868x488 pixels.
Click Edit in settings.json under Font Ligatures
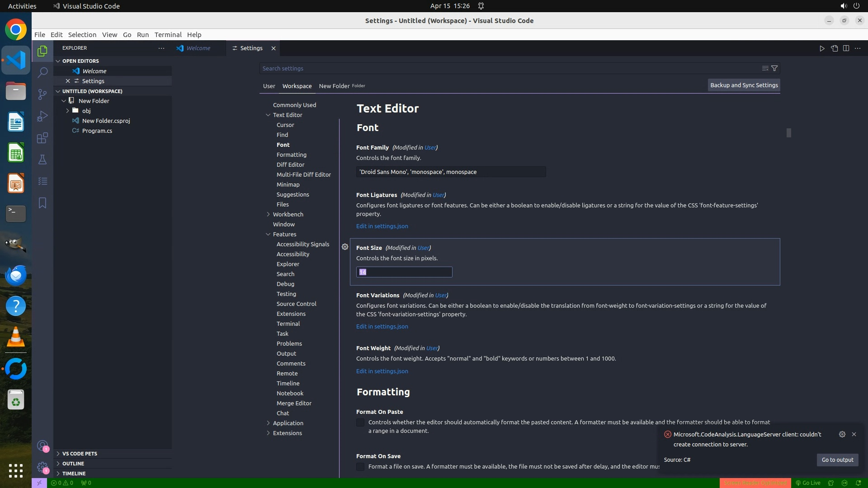[x=382, y=226]
